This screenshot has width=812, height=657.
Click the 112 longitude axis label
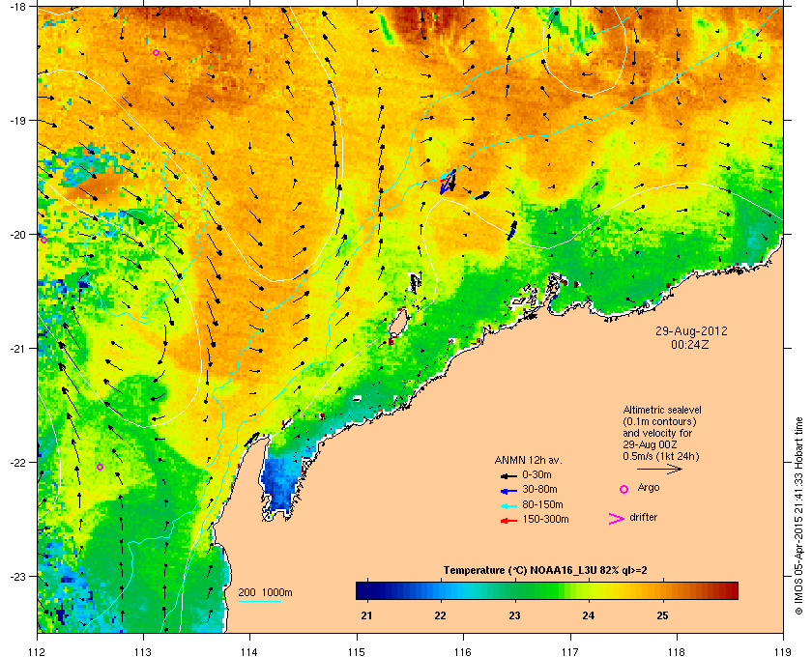(38, 651)
